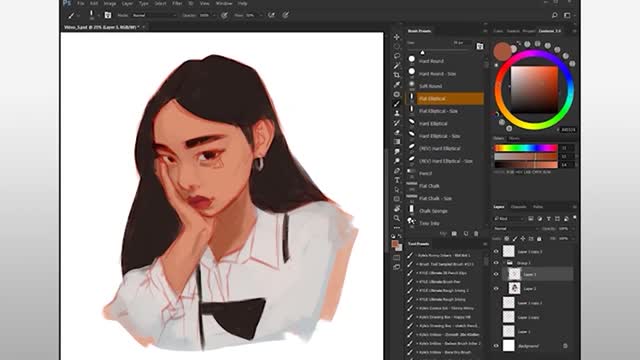Image resolution: width=640 pixels, height=360 pixels.
Task: Switch to the Channels tab
Action: coord(518,207)
